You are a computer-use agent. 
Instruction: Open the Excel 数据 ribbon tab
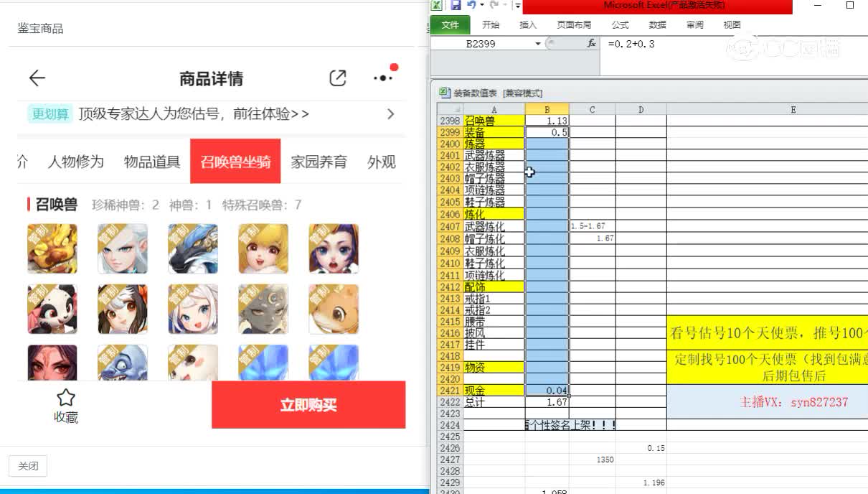click(657, 24)
